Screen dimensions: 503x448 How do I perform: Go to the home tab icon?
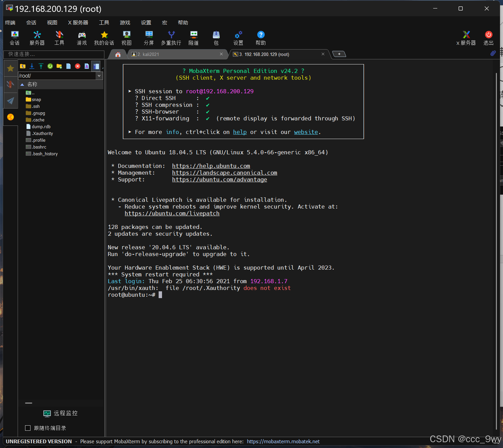[118, 54]
